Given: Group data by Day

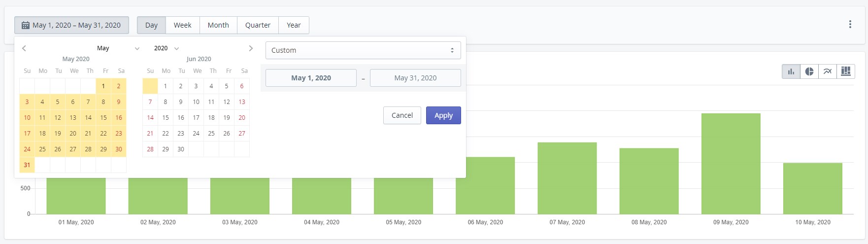Looking at the screenshot, I should pyautogui.click(x=151, y=25).
